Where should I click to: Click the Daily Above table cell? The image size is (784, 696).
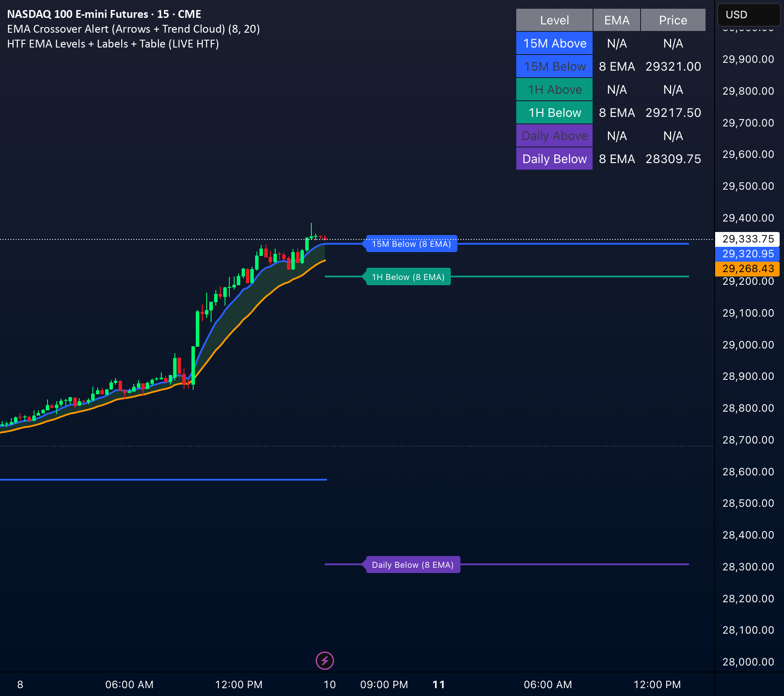[x=555, y=136]
